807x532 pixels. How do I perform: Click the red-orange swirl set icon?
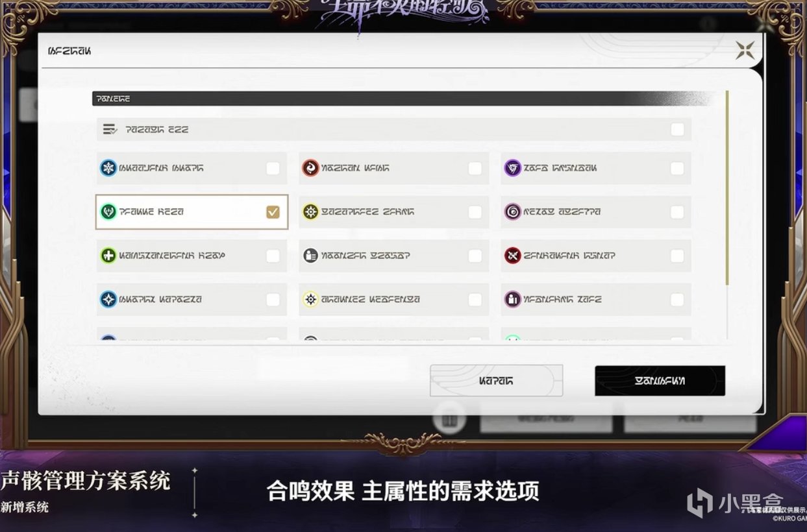point(310,169)
